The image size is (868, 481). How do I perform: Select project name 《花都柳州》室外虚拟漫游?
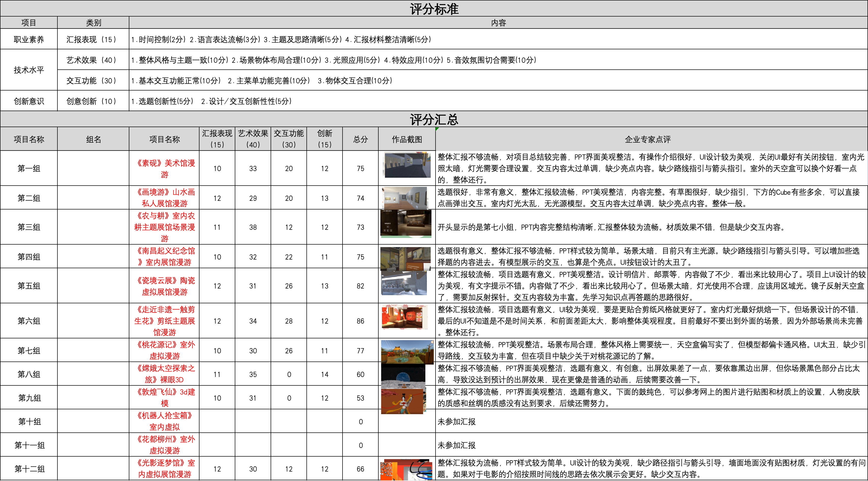pos(164,444)
